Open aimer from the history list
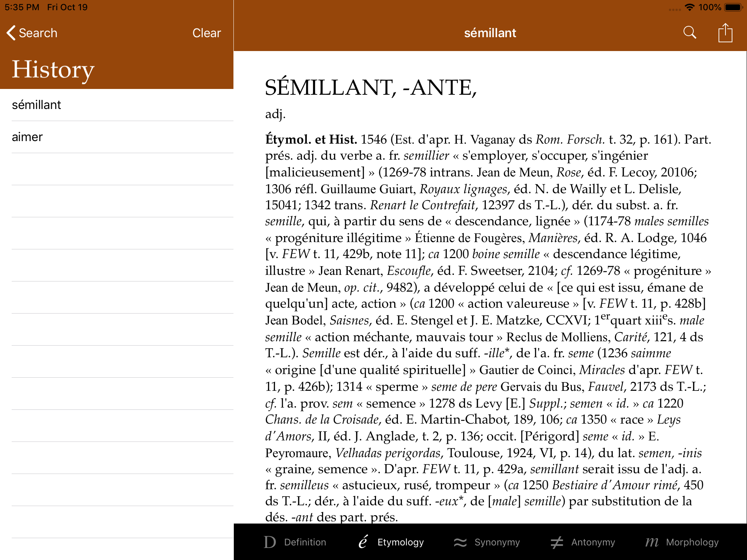 [27, 137]
